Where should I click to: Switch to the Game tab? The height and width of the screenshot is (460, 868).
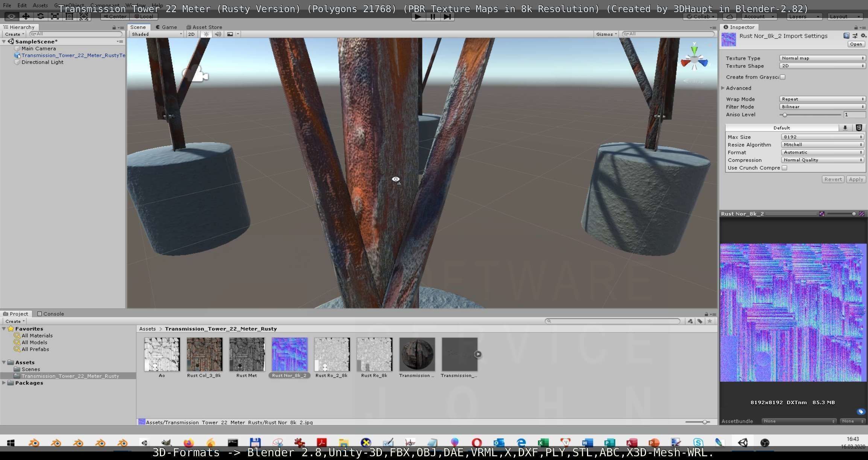[166, 27]
